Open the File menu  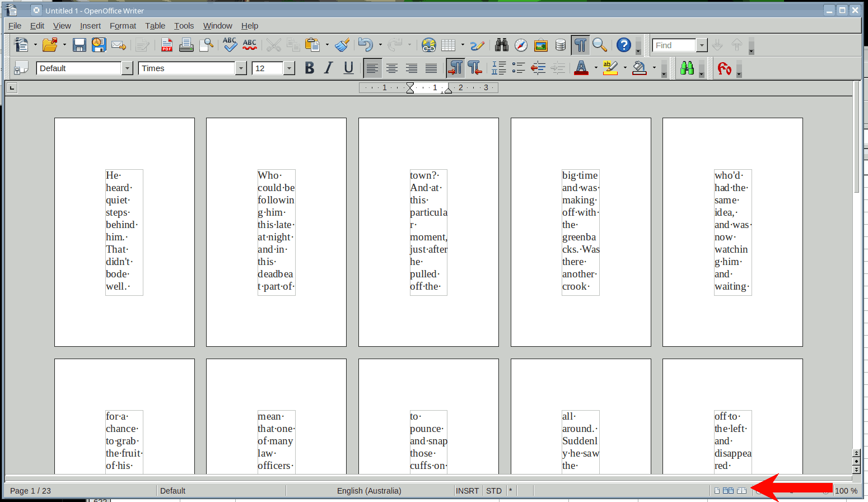tap(15, 26)
